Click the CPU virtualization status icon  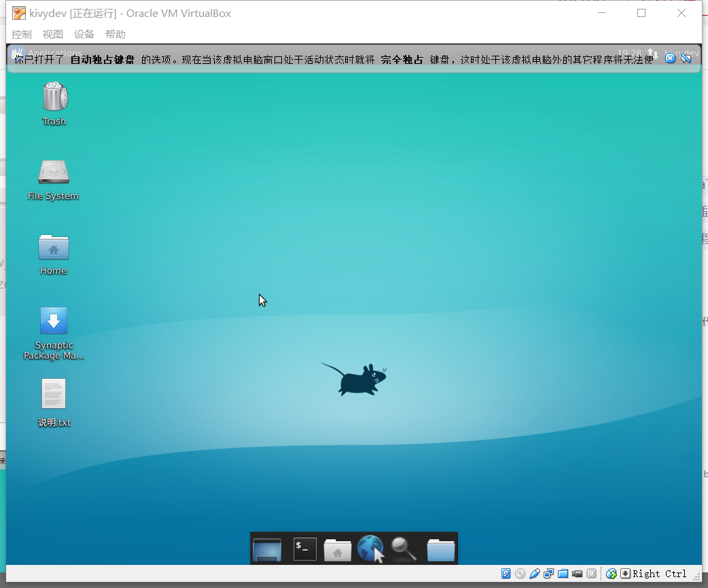[x=592, y=574]
